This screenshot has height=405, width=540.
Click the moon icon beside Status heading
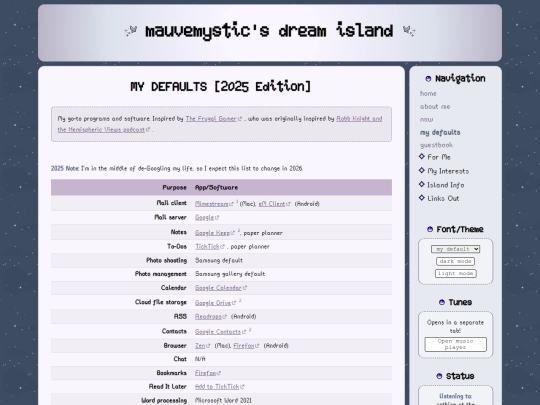(439, 376)
